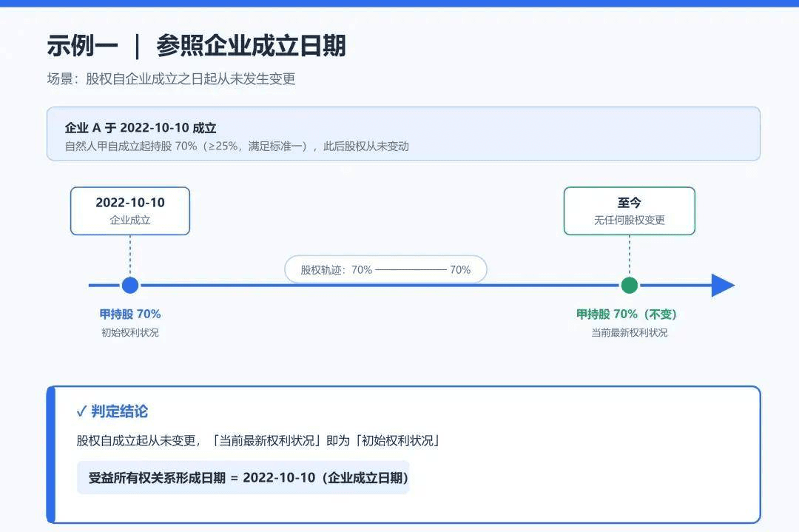The height and width of the screenshot is (532, 799).
Task: Click the blue left accent bar
Action: click(x=50, y=454)
